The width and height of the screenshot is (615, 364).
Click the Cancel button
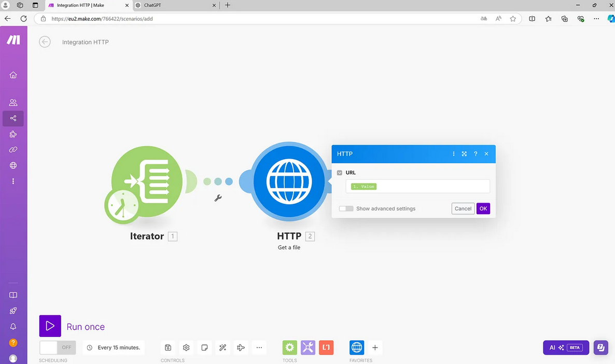click(x=463, y=208)
